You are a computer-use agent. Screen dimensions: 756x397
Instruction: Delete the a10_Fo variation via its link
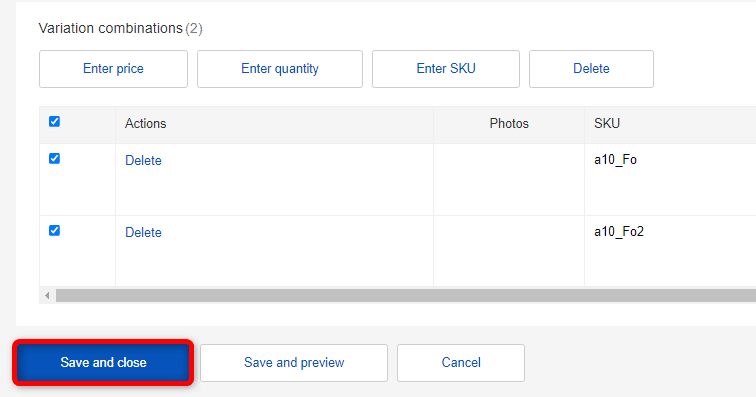tap(143, 160)
